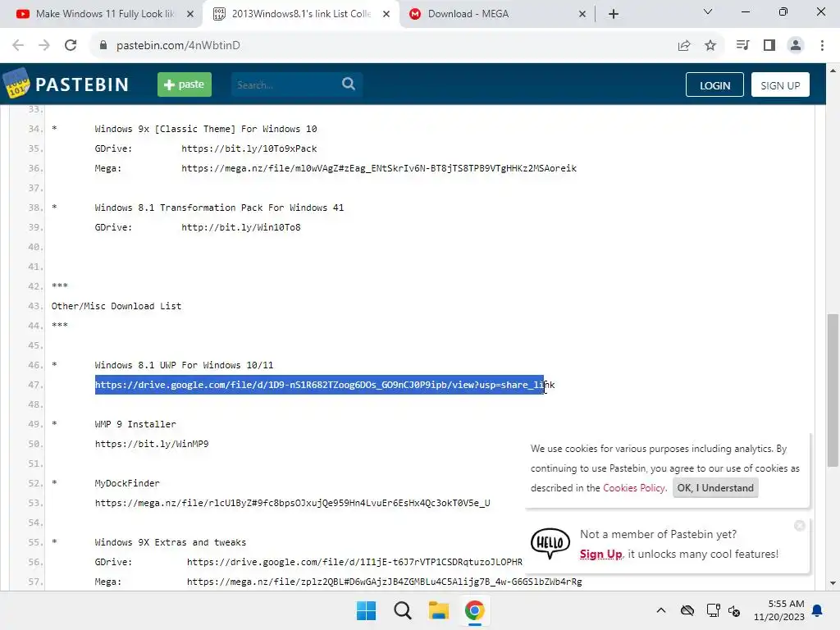Open network display tray icon
Viewport: 840px width, 630px height.
coord(713,610)
